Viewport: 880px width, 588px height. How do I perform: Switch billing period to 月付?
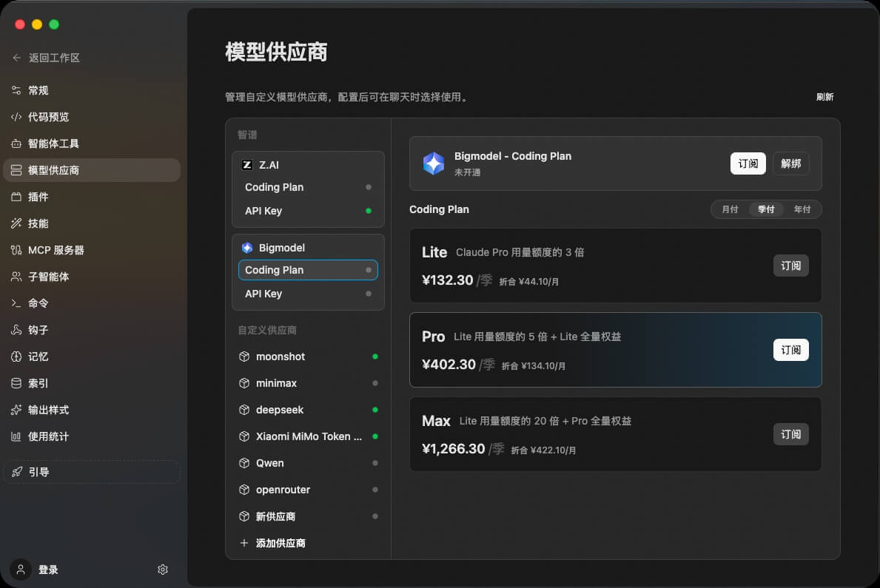pos(730,209)
